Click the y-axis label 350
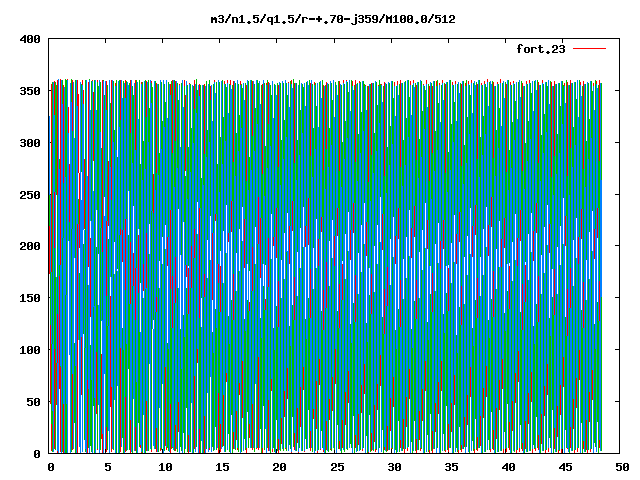 [x=30, y=91]
